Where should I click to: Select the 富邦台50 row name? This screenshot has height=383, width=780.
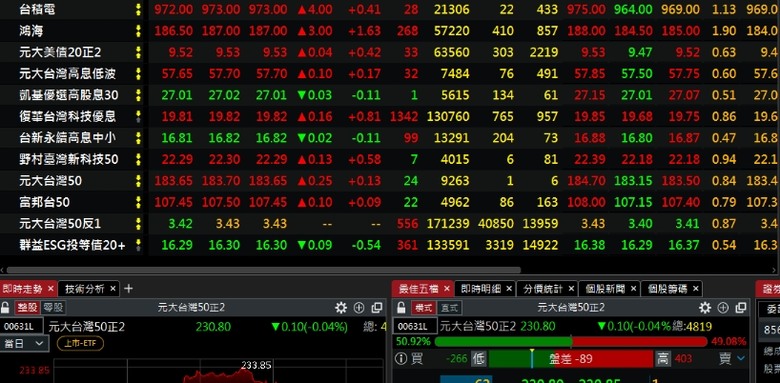[44, 202]
